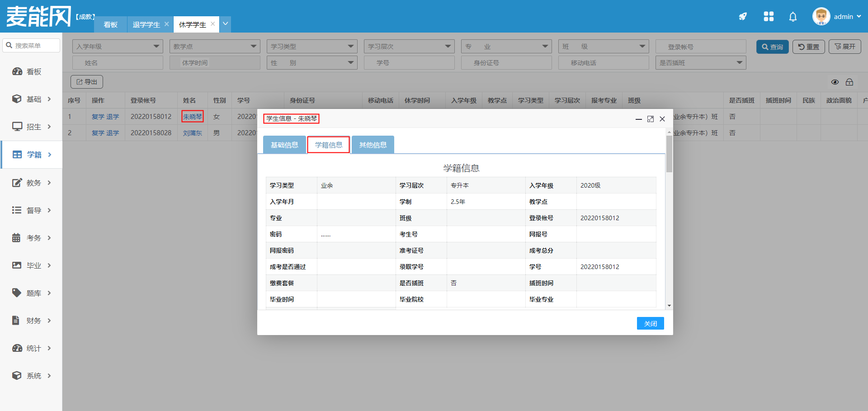Toggle column visibility with the eye icon

coord(835,82)
